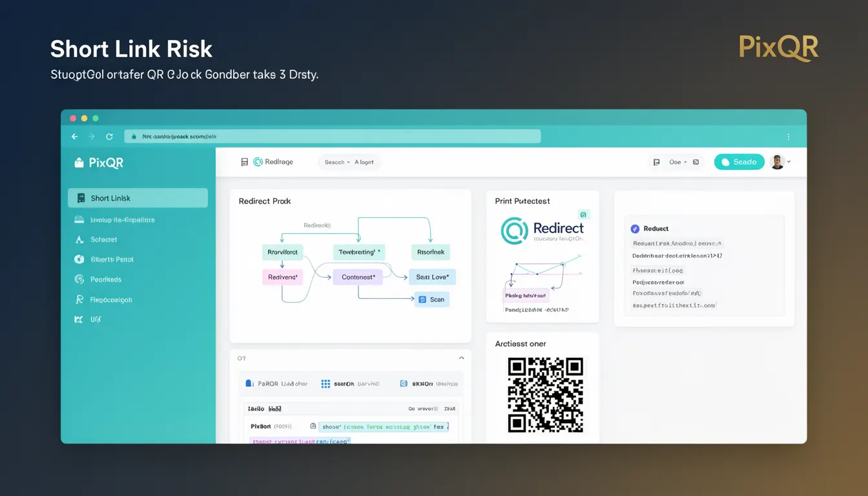Click the blue grid icon in the lower panel
Image resolution: width=868 pixels, height=496 pixels.
click(325, 384)
